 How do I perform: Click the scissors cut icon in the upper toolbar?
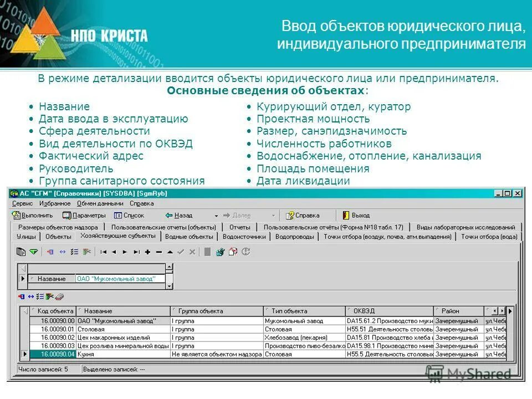point(87,252)
